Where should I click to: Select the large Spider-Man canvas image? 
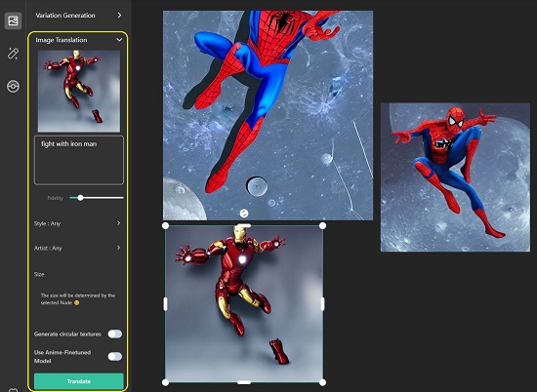click(268, 115)
